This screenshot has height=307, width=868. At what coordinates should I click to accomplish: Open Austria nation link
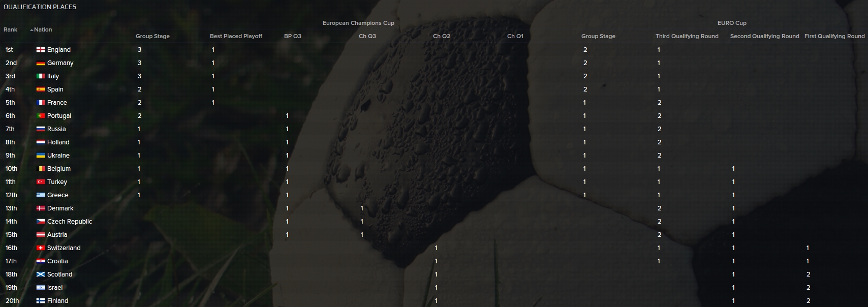[57, 235]
